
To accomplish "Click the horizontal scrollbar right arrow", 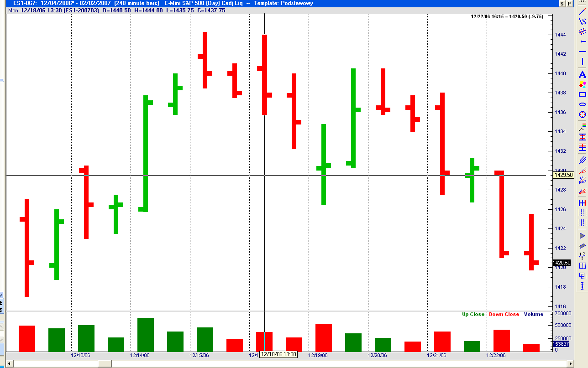I will coord(570,363).
